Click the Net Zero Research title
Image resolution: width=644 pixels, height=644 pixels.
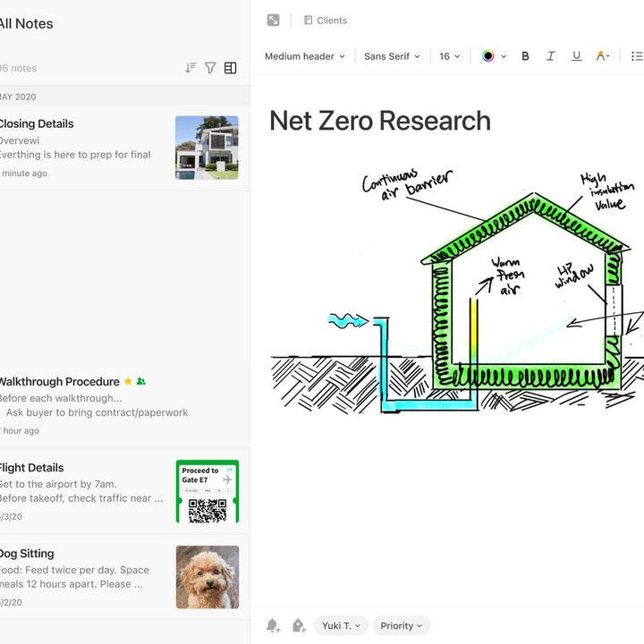(380, 121)
